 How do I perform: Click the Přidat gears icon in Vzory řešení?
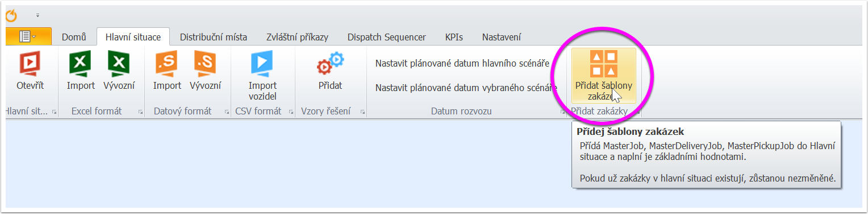pyautogui.click(x=330, y=64)
